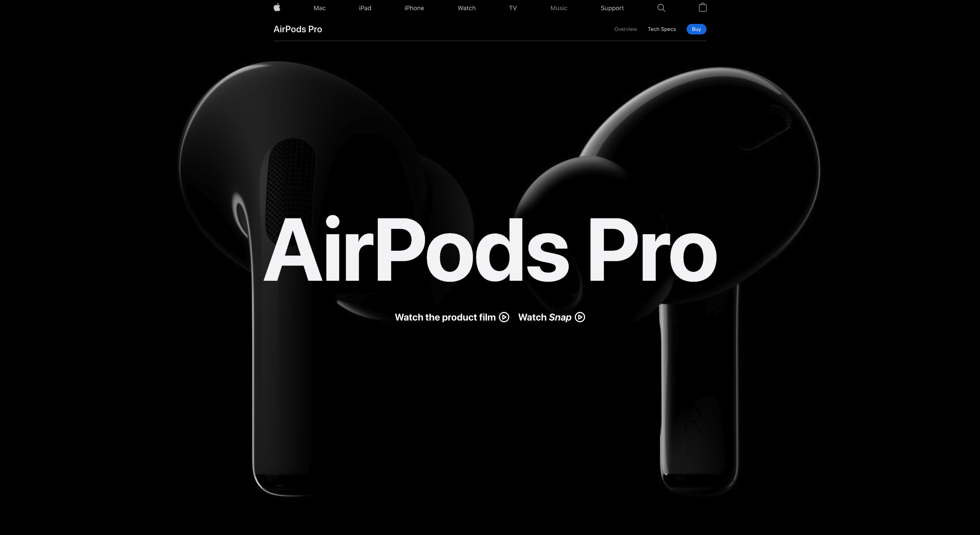980x535 pixels.
Task: Click the AirPods Pro page link
Action: (x=297, y=29)
